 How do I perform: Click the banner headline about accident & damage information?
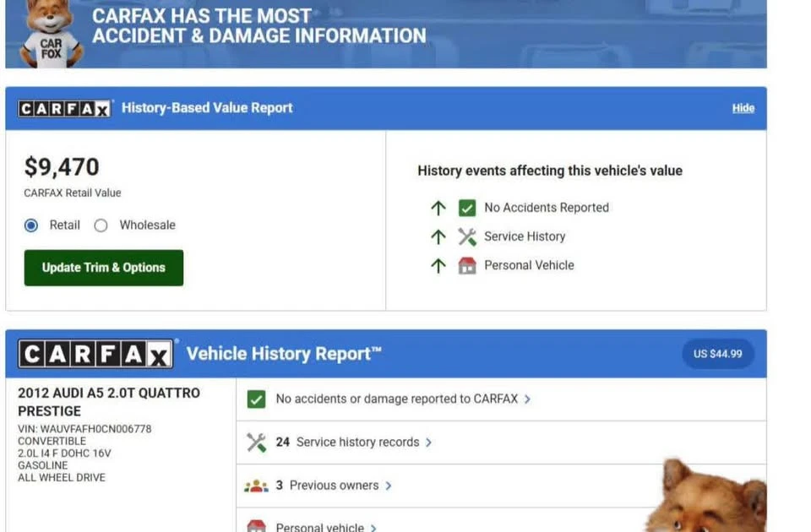(259, 26)
